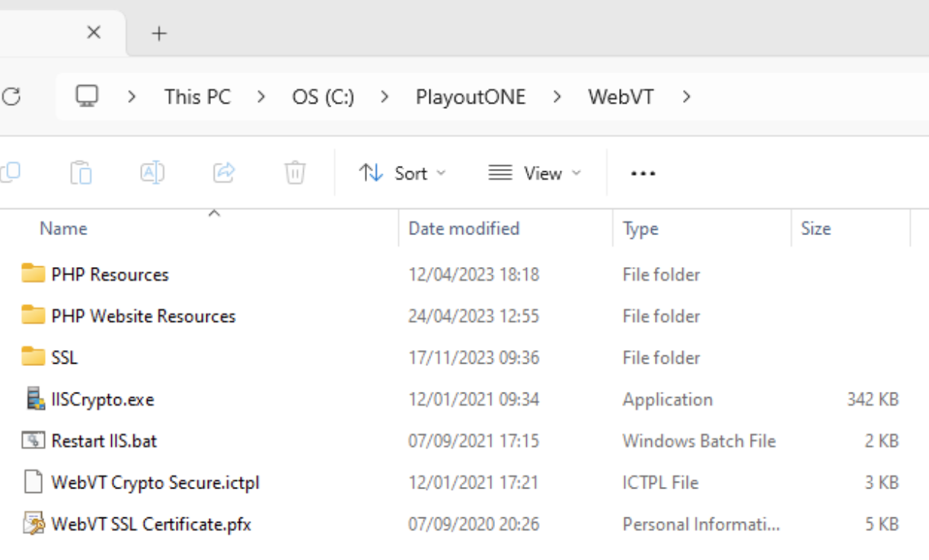Select the SSL folder icon
The width and height of the screenshot is (929, 560).
point(33,356)
